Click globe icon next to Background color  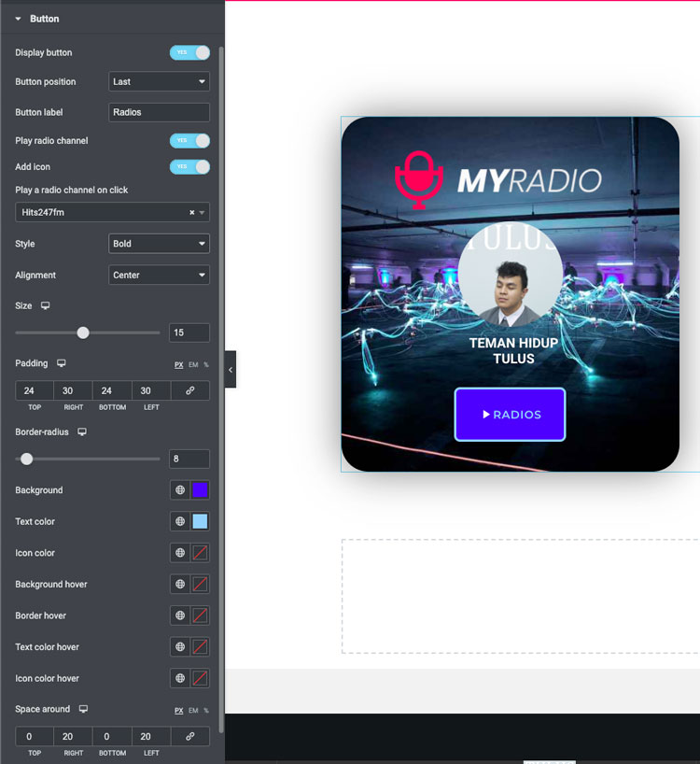click(x=180, y=490)
